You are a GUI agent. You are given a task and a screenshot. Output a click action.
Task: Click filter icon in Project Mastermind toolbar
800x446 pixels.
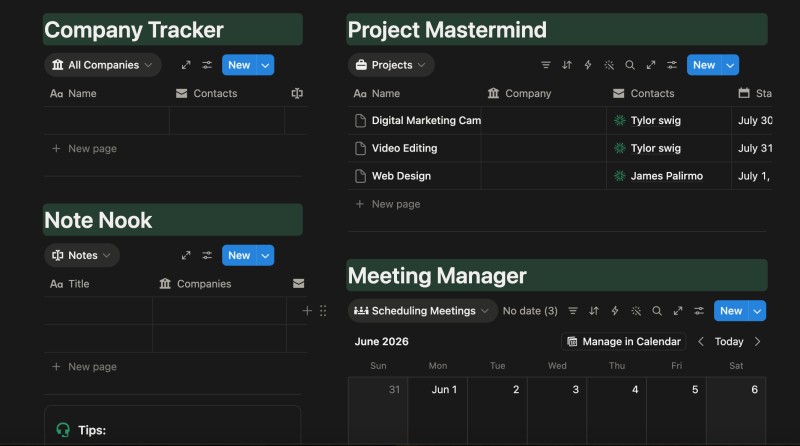coord(545,65)
